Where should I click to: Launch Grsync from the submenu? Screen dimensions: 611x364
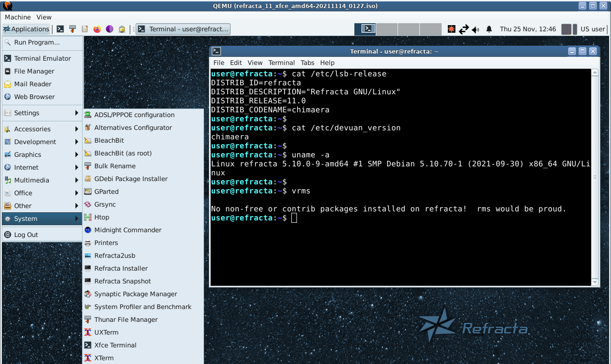(x=143, y=204)
